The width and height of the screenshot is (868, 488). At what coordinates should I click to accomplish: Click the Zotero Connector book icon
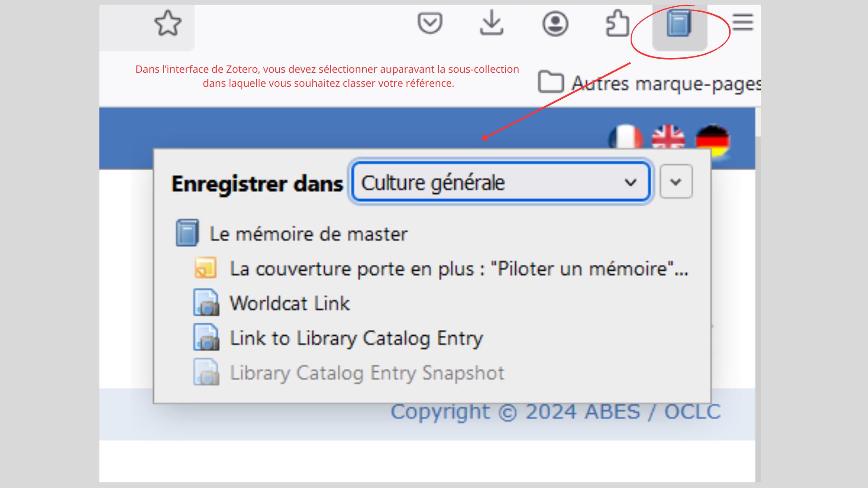679,23
